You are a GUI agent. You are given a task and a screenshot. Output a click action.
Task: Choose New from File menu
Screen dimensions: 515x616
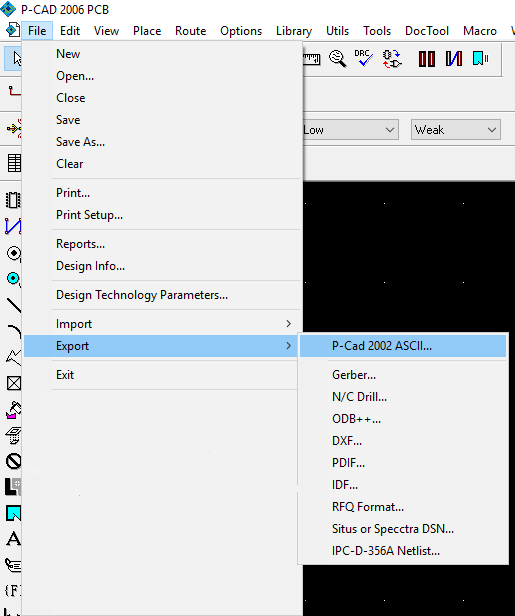tap(162, 54)
